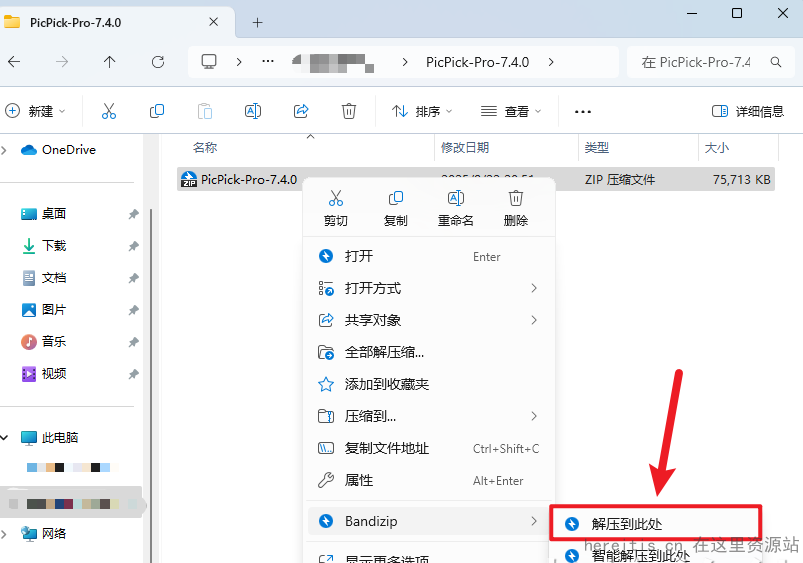Open the 压缩到... submenu
803x563 pixels.
(429, 416)
